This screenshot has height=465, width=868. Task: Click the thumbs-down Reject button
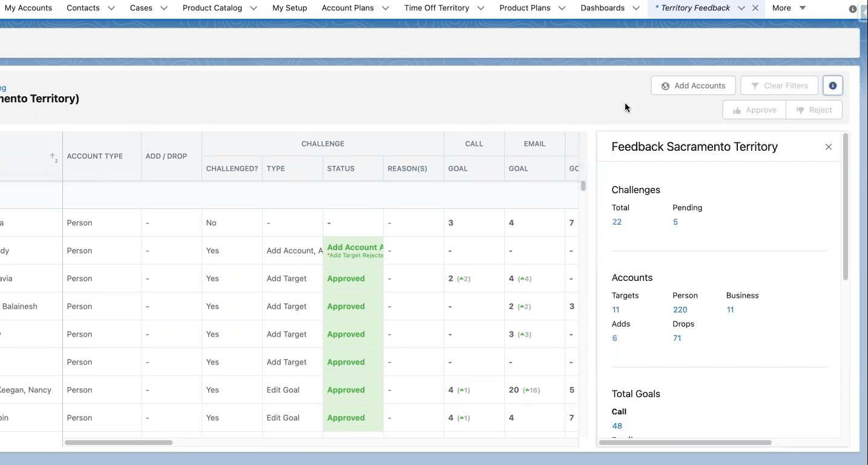[814, 110]
